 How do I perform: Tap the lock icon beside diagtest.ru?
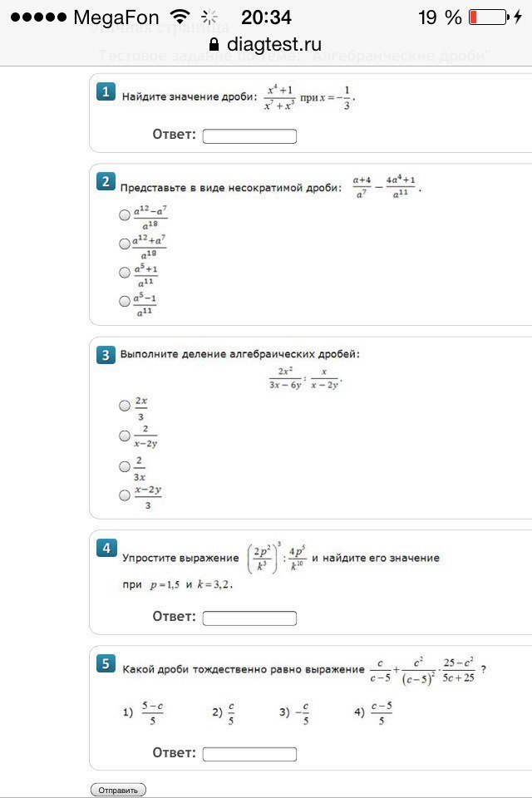coord(214,45)
